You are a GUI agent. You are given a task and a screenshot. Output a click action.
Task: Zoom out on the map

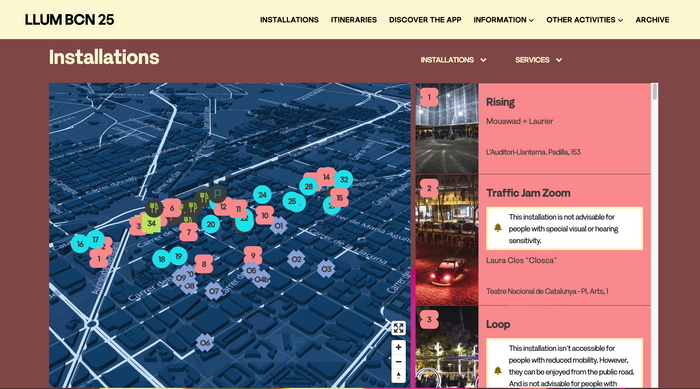[398, 361]
